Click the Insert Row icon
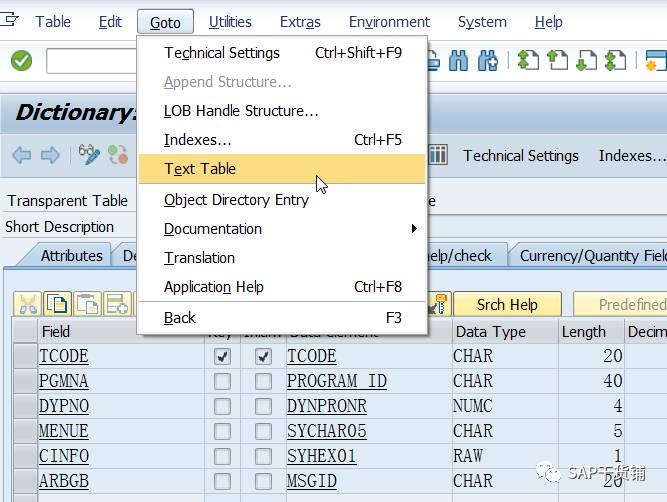 tap(117, 304)
